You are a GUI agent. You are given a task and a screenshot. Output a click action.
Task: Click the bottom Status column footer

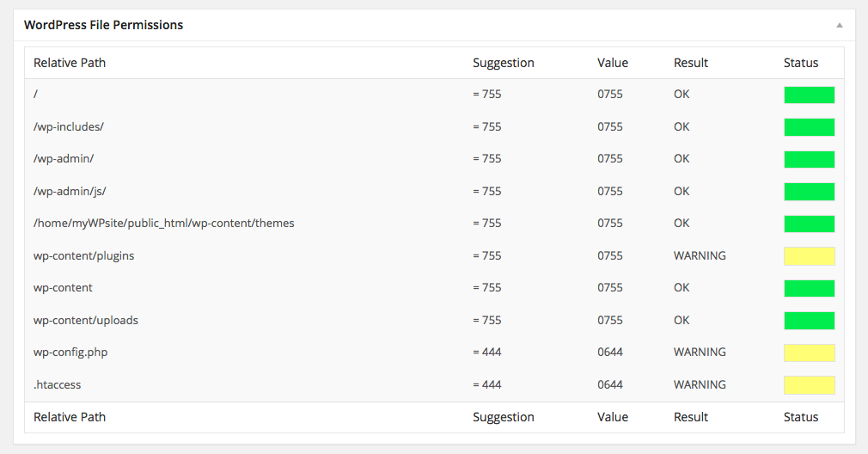800,417
